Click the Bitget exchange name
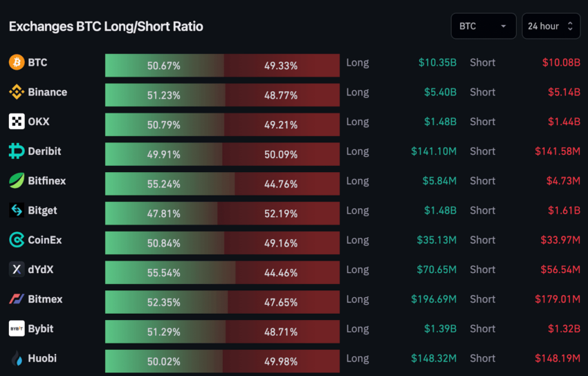Screen dimensions: 588x376 [x=43, y=211]
